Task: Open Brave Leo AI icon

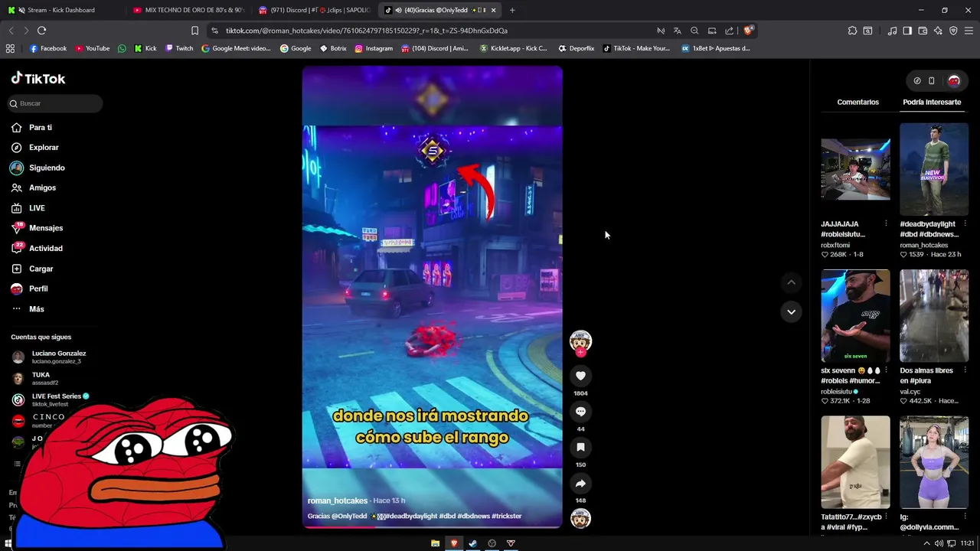Action: (938, 31)
